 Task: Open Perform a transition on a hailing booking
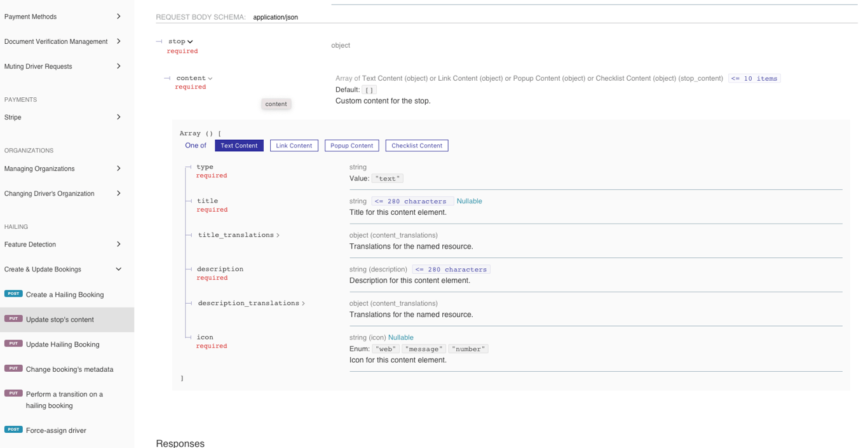point(67,400)
